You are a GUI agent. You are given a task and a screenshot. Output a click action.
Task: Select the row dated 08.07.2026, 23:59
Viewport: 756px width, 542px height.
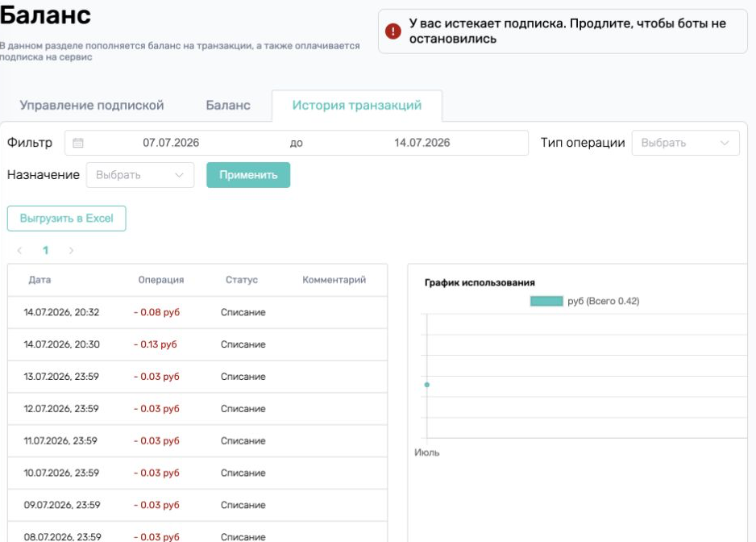coord(197,532)
